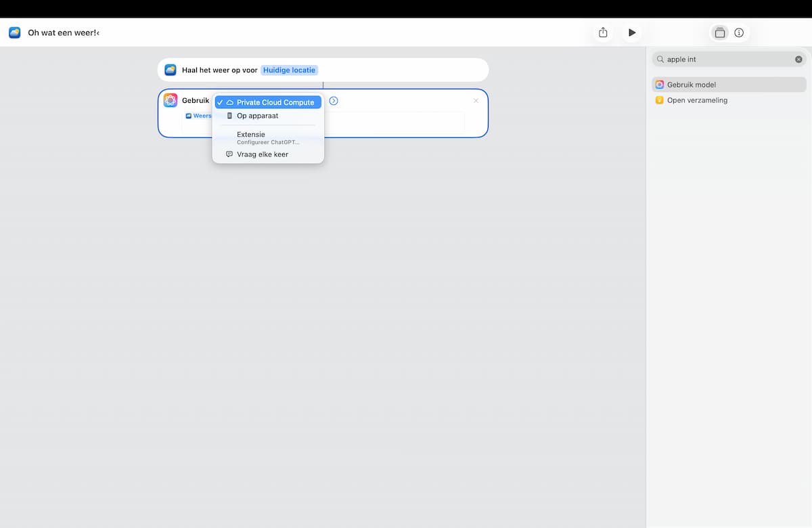This screenshot has width=812, height=528.
Task: Change the 'Huidige locatie' parameter
Action: point(290,70)
